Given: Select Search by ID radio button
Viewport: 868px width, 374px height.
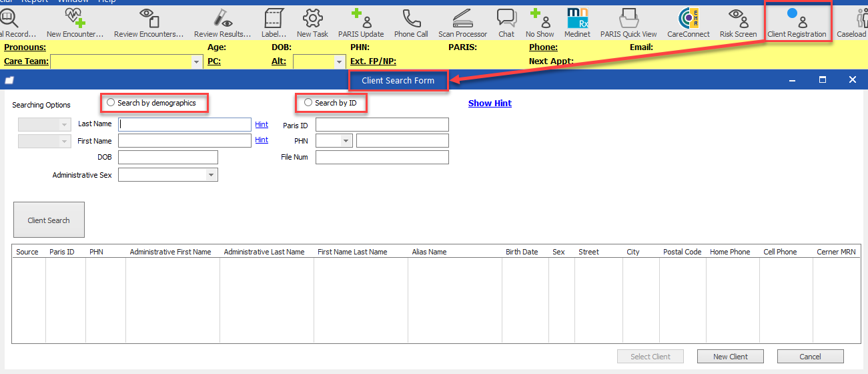Looking at the screenshot, I should (308, 103).
